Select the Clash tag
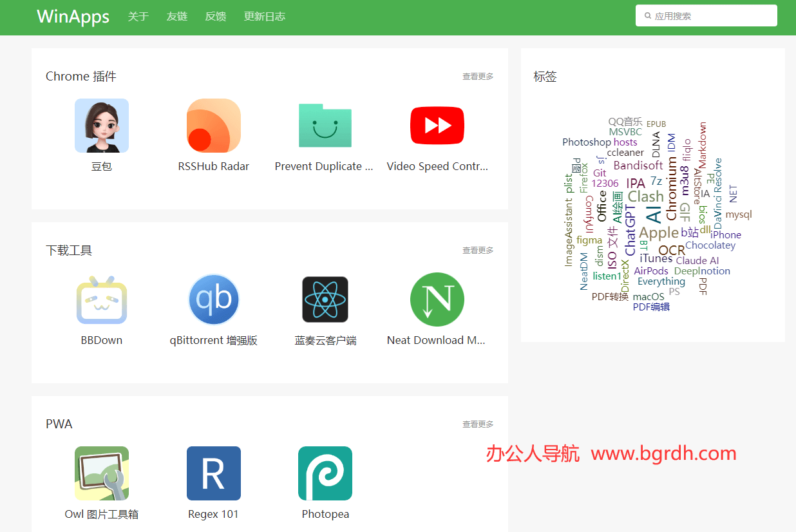This screenshot has height=532, width=796. coord(645,196)
